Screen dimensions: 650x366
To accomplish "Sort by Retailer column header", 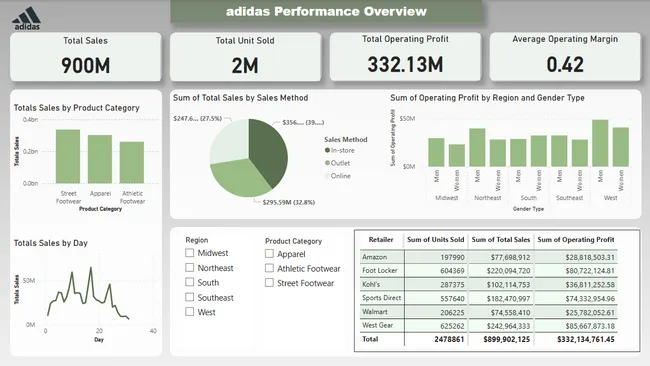I will click(381, 240).
